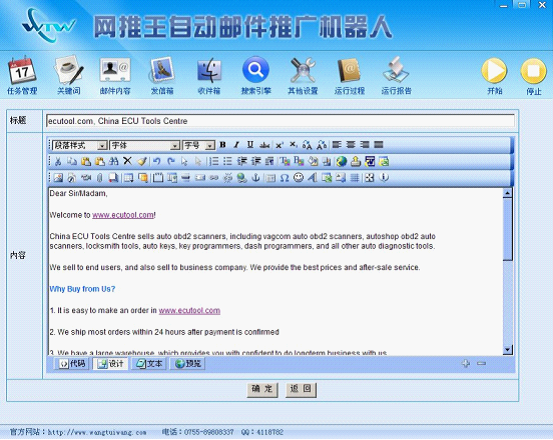Insert special character with Omega icon
Viewport: 553px width, 440px height.
click(284, 178)
